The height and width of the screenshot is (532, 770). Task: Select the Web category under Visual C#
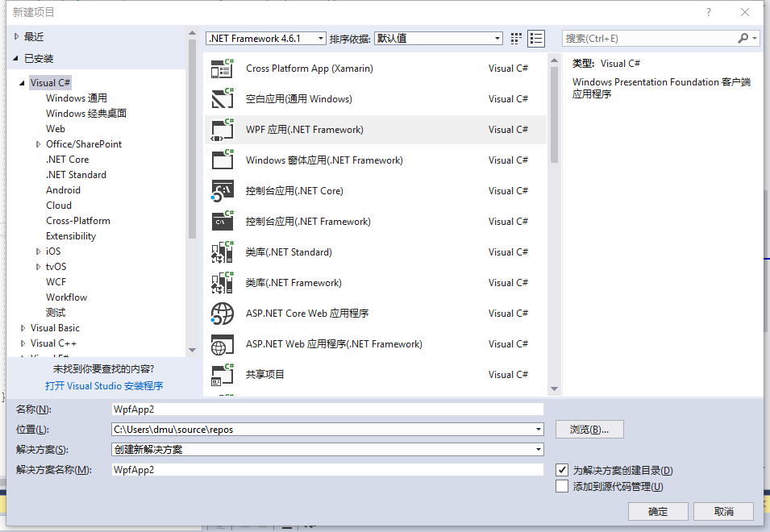[55, 128]
